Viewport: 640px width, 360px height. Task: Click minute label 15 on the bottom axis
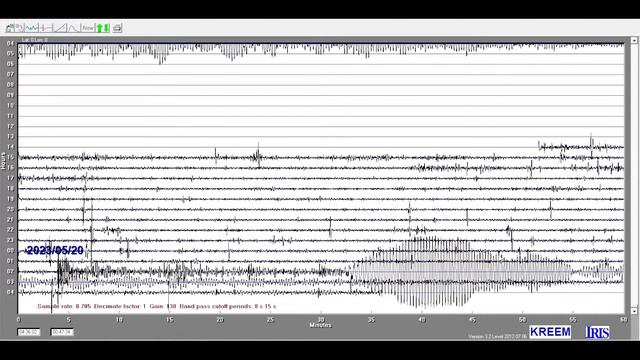pyautogui.click(x=169, y=320)
